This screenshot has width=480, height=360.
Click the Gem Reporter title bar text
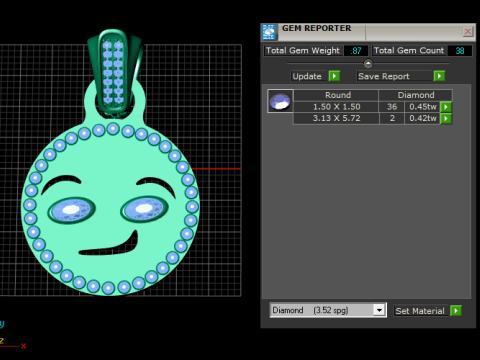point(316,28)
